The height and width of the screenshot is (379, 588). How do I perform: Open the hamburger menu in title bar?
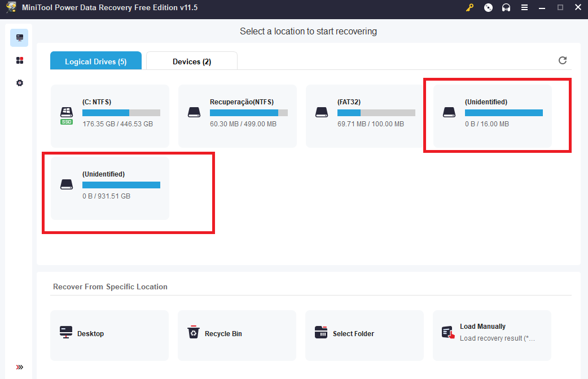coord(524,7)
